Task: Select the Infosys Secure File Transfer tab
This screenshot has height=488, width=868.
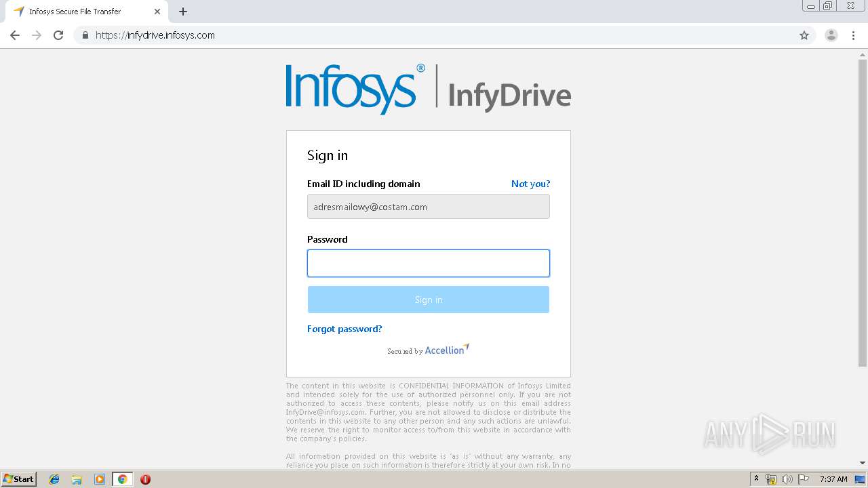Action: [86, 12]
